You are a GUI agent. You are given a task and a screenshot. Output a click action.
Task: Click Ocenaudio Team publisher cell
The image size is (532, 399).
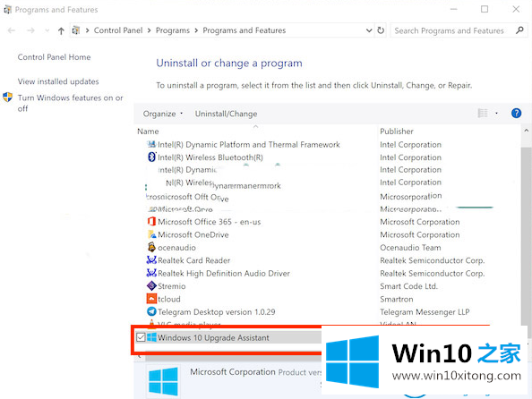click(x=410, y=248)
